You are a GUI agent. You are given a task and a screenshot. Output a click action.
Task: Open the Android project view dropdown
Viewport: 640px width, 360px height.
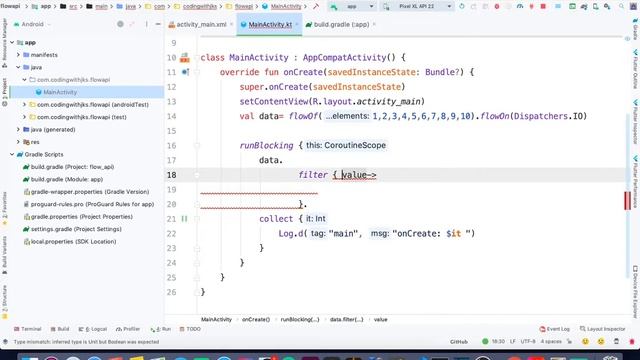[x=33, y=24]
